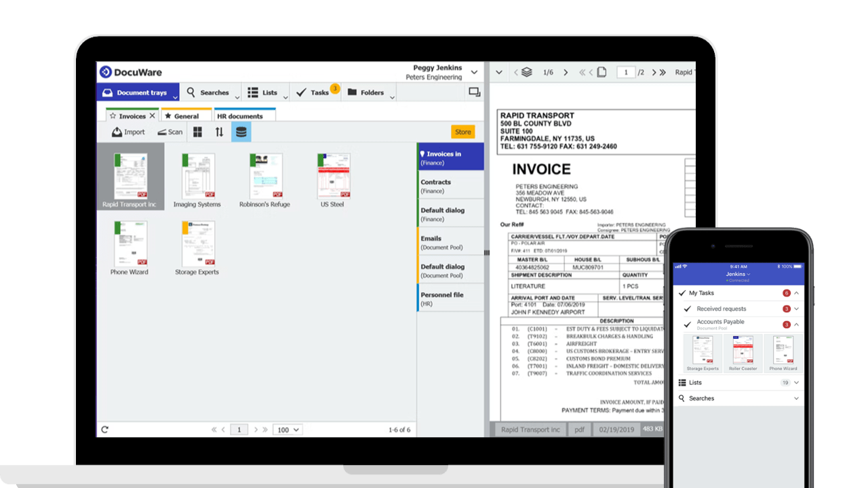Open the window arrangement icon in the main toolbar
The height and width of the screenshot is (488, 868).
tap(474, 92)
